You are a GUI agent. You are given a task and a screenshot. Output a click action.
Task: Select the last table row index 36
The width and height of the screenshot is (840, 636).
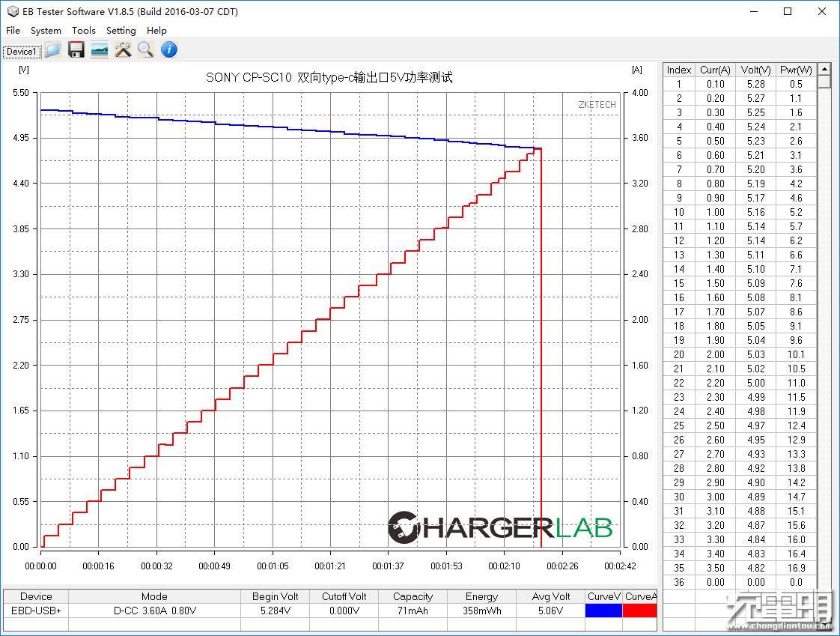(x=740, y=582)
